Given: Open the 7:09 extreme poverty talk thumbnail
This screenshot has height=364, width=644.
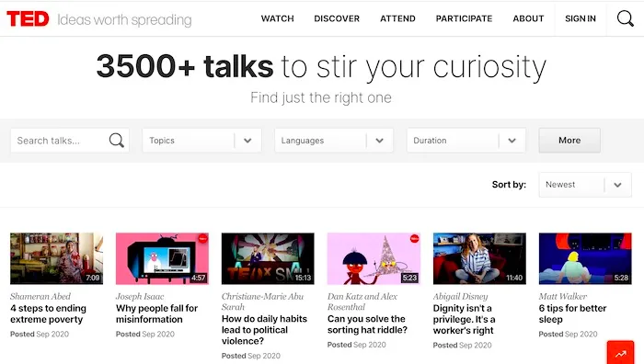Looking at the screenshot, I should (x=57, y=258).
